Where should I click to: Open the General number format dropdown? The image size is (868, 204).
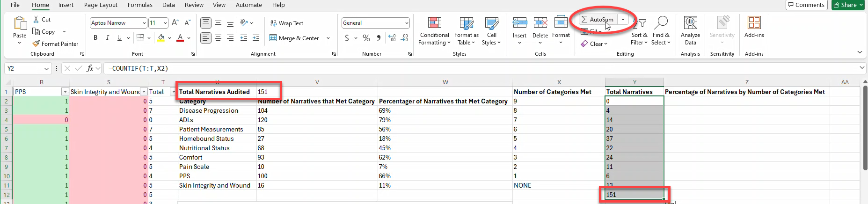pos(407,23)
